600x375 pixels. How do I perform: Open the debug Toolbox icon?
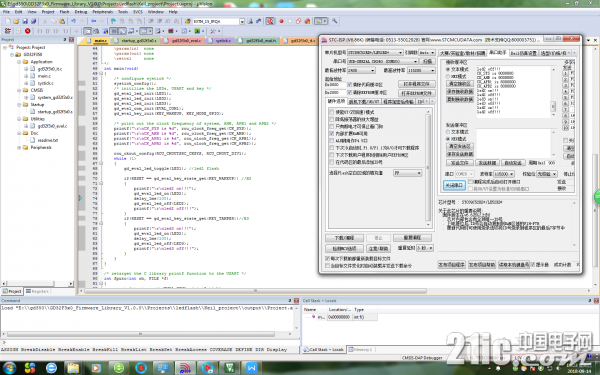pyautogui.click(x=213, y=31)
